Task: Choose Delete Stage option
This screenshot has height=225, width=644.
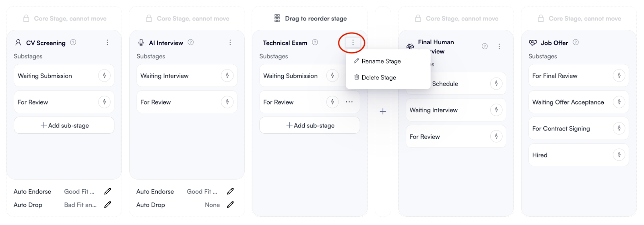Action: (x=378, y=78)
